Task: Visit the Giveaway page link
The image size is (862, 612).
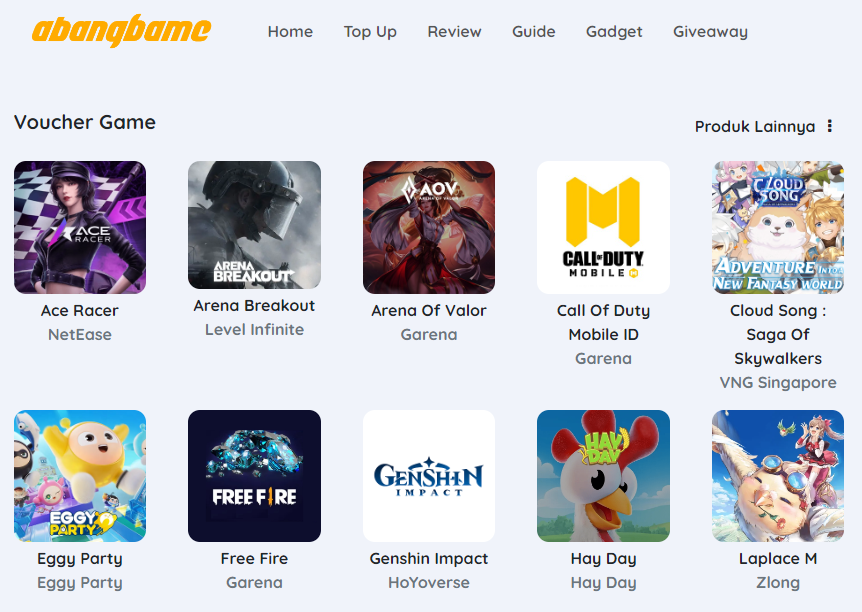Action: (710, 32)
